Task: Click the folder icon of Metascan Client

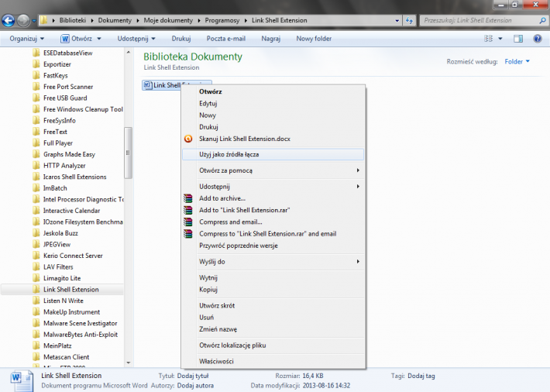Action: pos(36,357)
